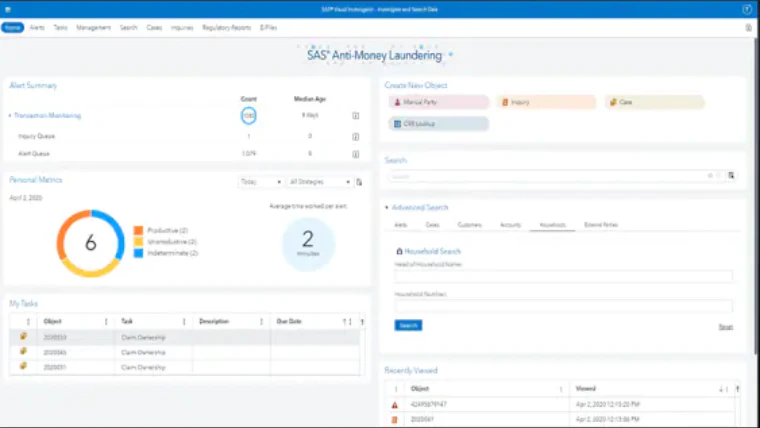Select the Accounts tab in Advanced Search
Image resolution: width=760 pixels, height=428 pixels.
(x=510, y=225)
